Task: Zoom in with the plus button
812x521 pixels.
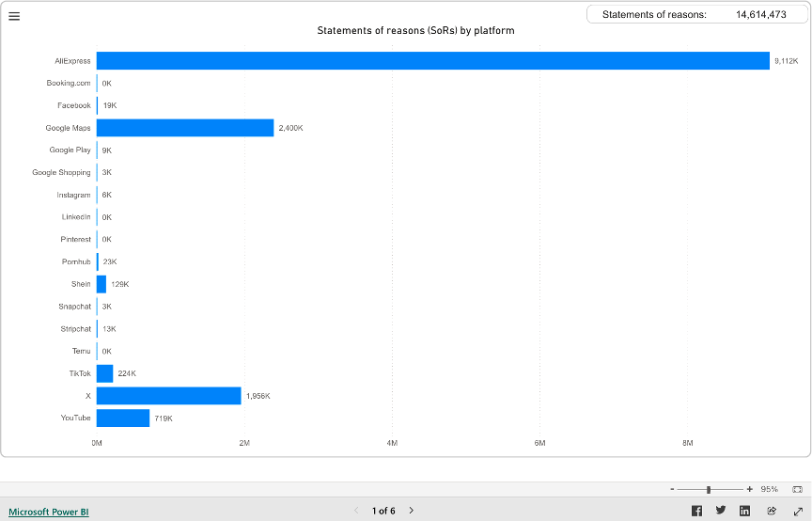Action: coord(749,489)
